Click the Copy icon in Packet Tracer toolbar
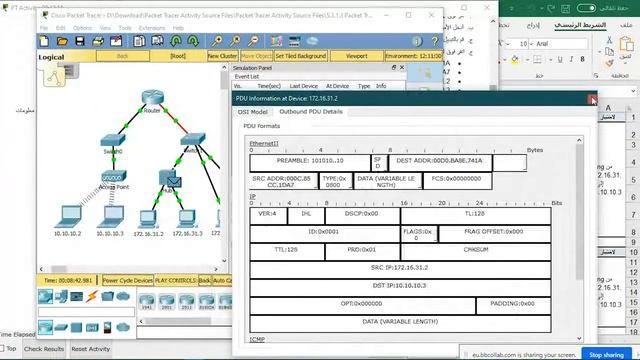 pos(139,41)
